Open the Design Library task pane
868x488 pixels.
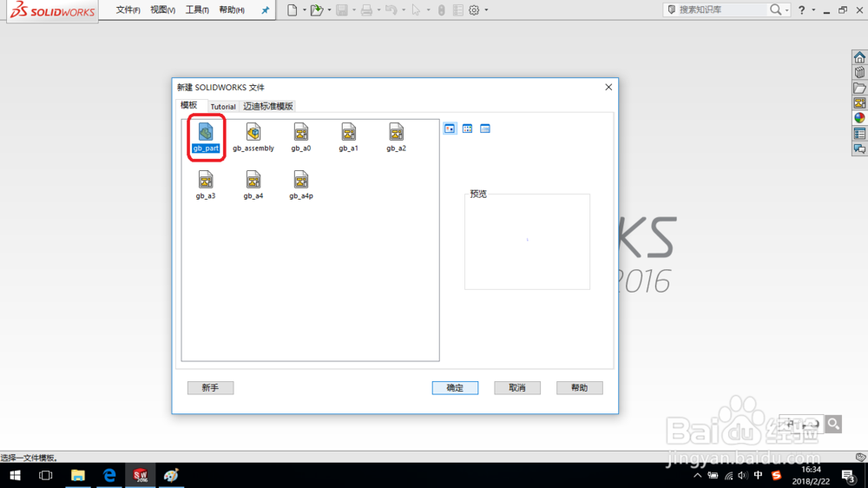pos(859,73)
